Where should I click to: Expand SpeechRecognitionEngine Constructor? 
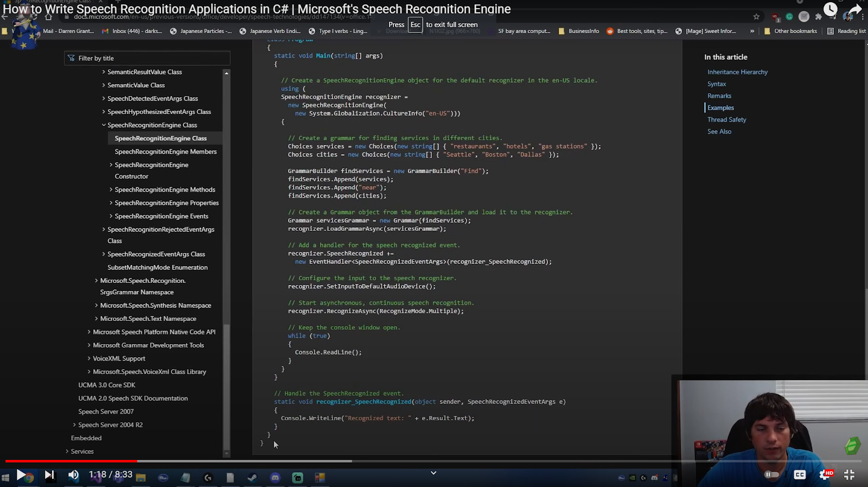(111, 165)
